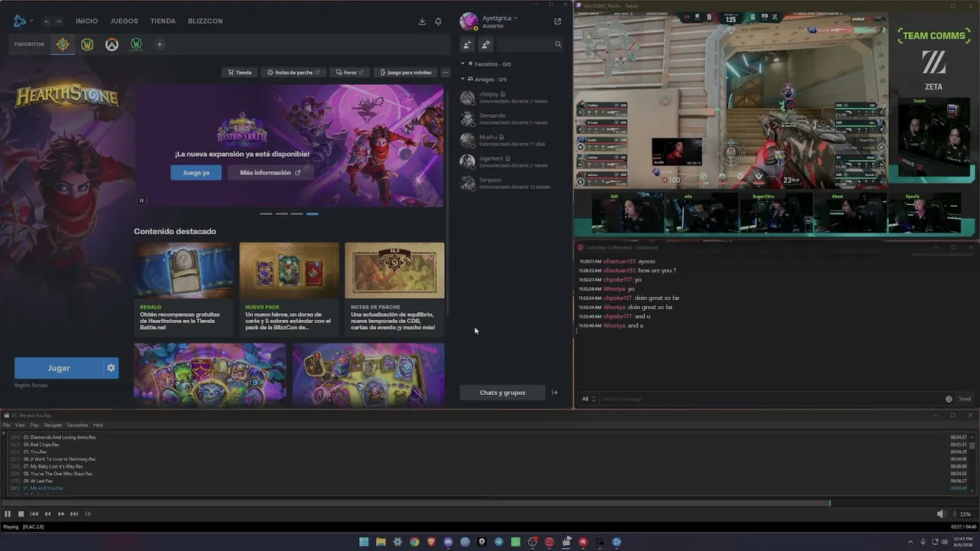The height and width of the screenshot is (551, 980).
Task: Open the File menu in music player
Action: [6, 425]
